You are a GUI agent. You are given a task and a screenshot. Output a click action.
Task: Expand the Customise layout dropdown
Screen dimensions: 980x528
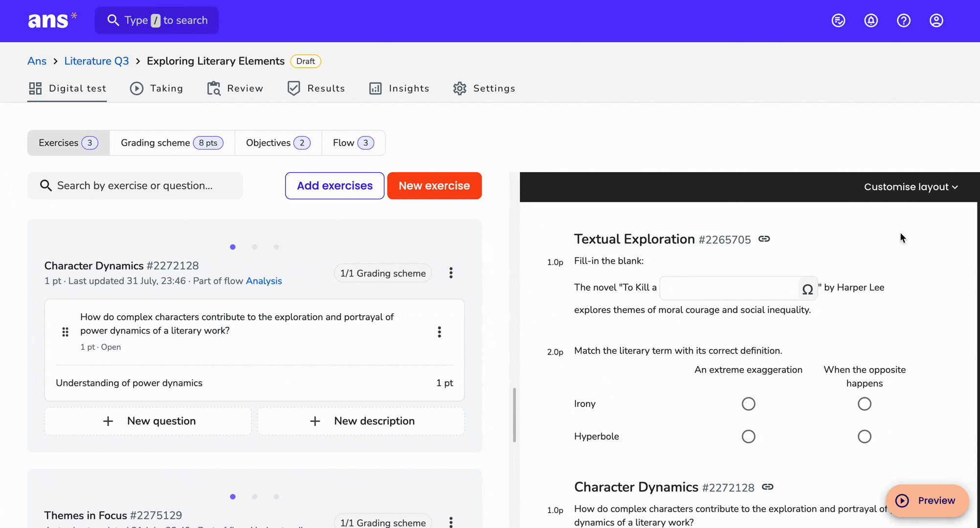point(911,187)
